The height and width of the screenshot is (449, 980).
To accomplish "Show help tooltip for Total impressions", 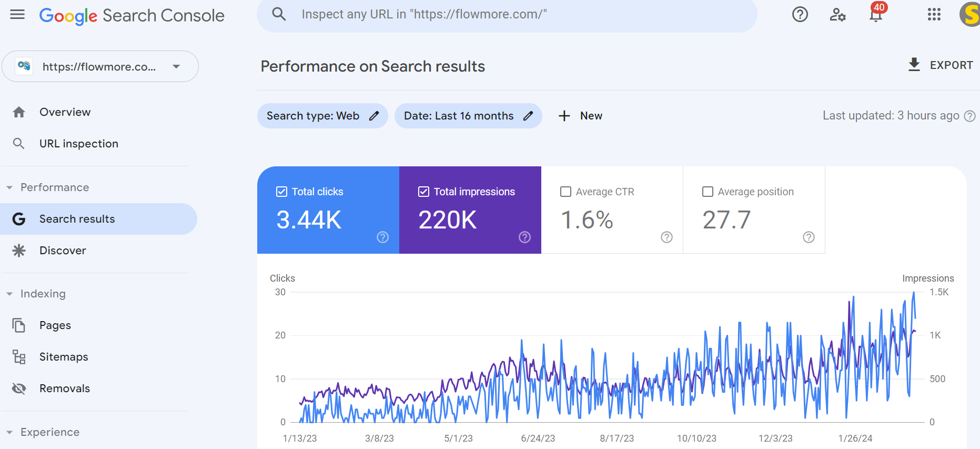I will tap(524, 237).
